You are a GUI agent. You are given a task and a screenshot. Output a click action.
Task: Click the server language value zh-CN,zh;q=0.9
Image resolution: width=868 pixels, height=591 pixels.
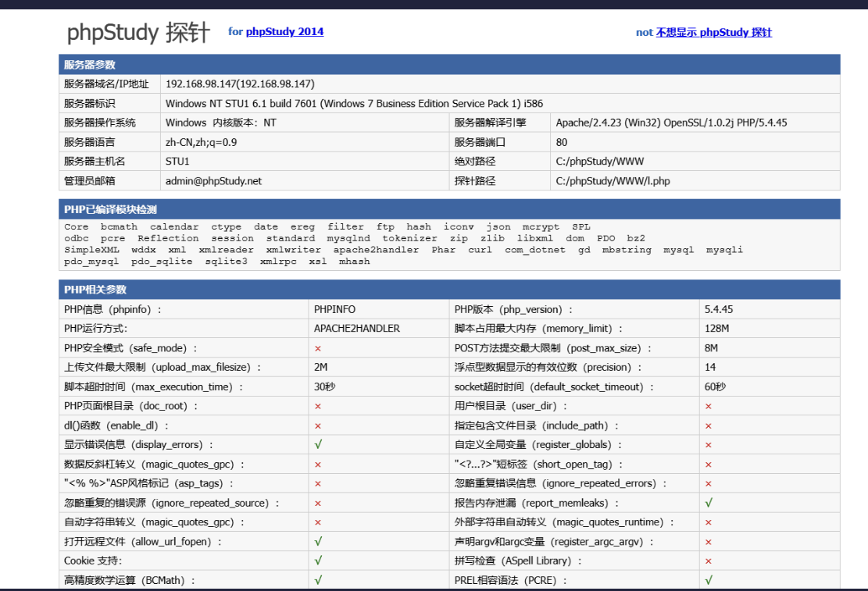[201, 142]
